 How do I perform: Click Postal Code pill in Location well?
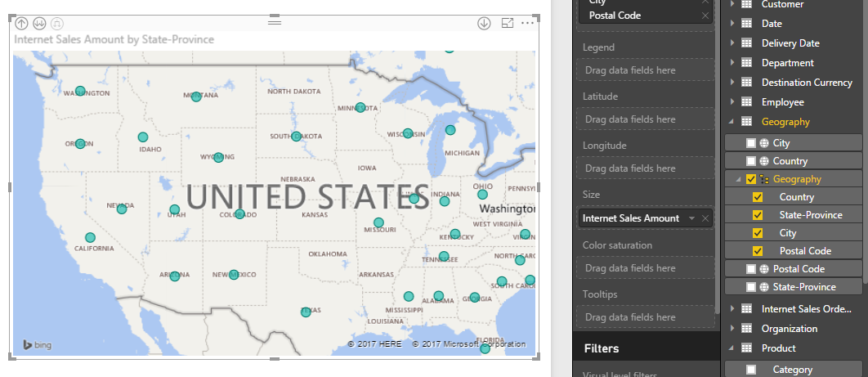pyautogui.click(x=646, y=16)
